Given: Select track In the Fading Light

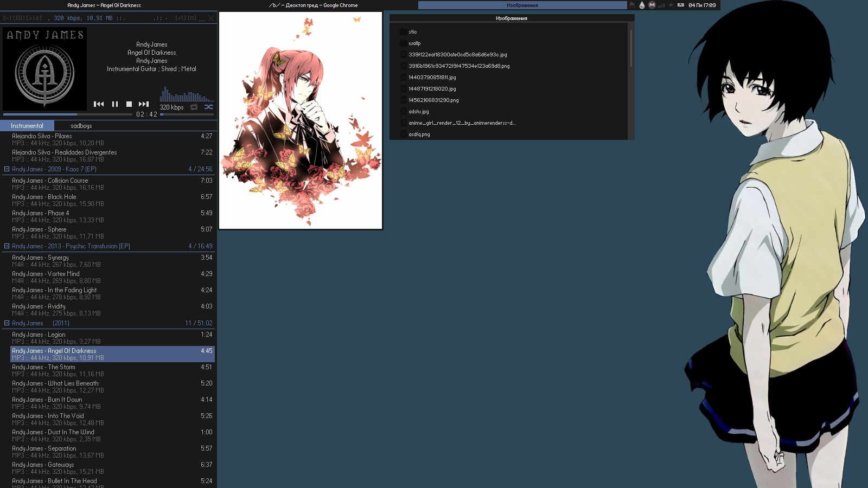Looking at the screenshot, I should pyautogui.click(x=112, y=293).
